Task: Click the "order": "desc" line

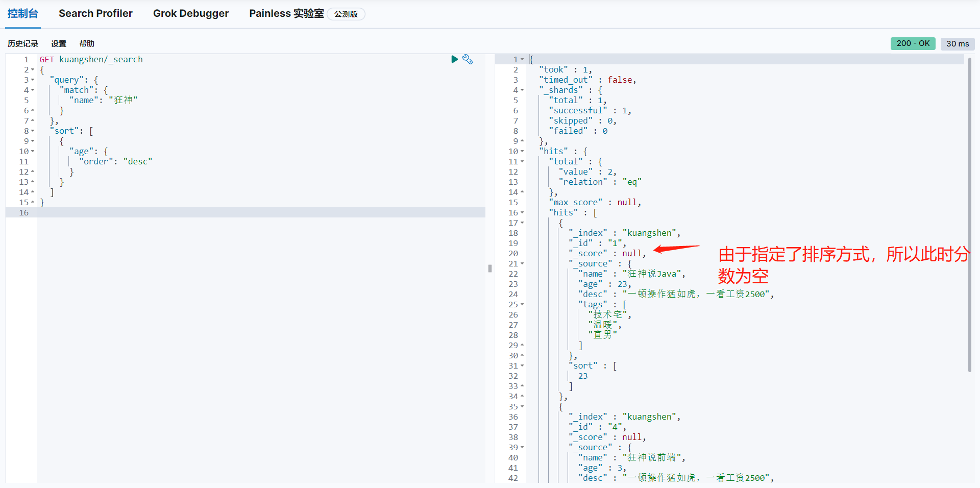Action: (116, 161)
